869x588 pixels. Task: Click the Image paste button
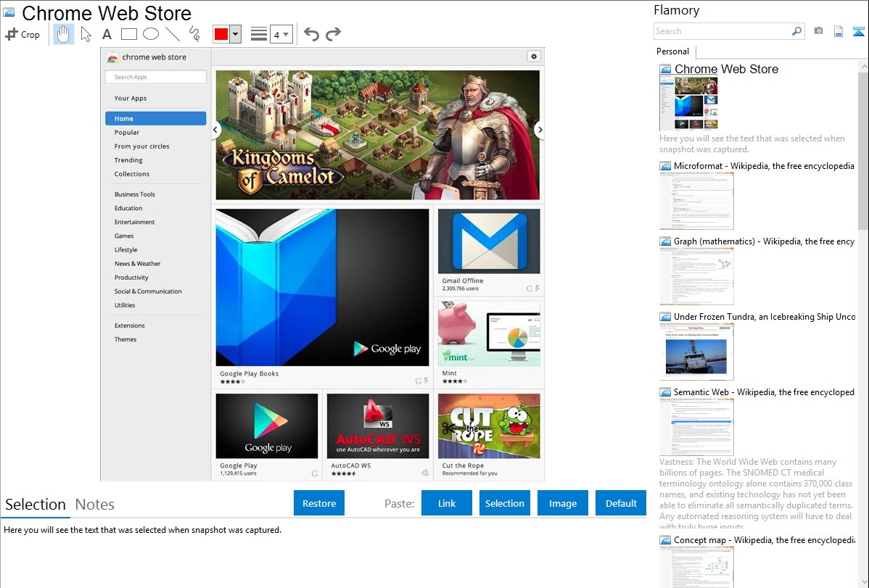[562, 503]
